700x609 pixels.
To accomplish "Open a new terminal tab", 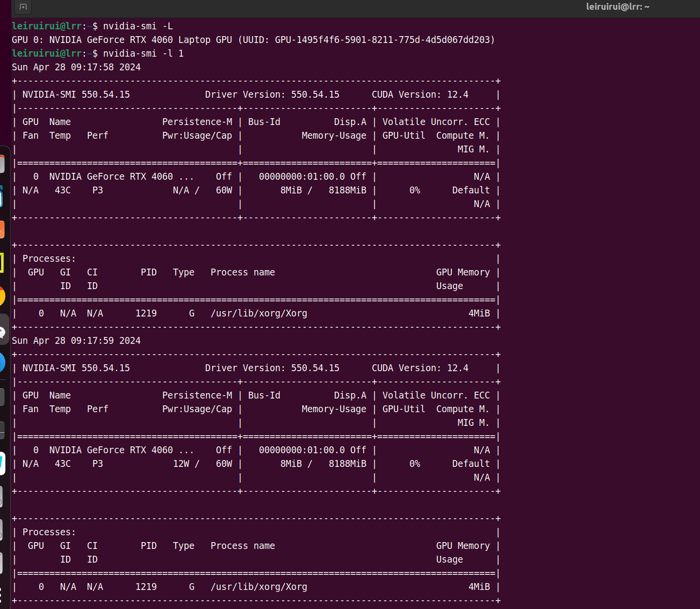I will point(23,7).
